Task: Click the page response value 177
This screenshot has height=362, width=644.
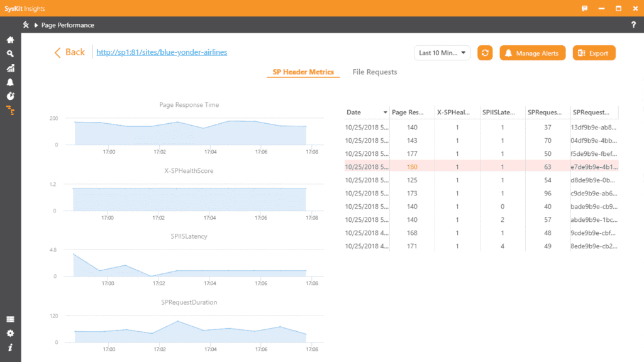Action: tap(412, 153)
